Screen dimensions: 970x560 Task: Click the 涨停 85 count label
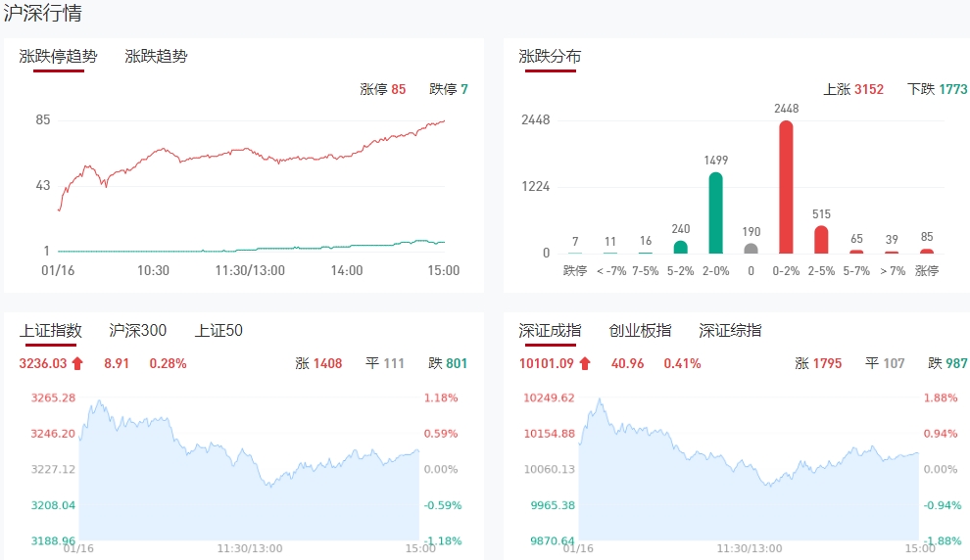[x=383, y=90]
